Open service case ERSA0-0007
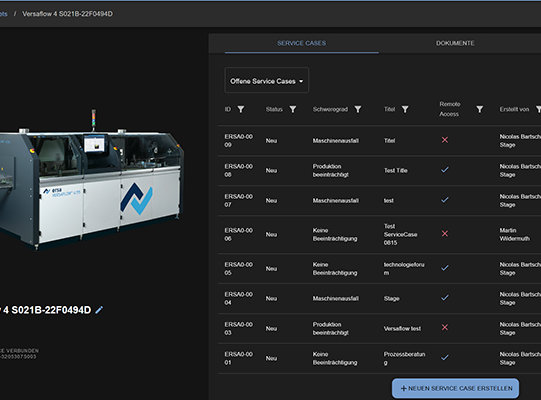541x400 pixels. 238,201
